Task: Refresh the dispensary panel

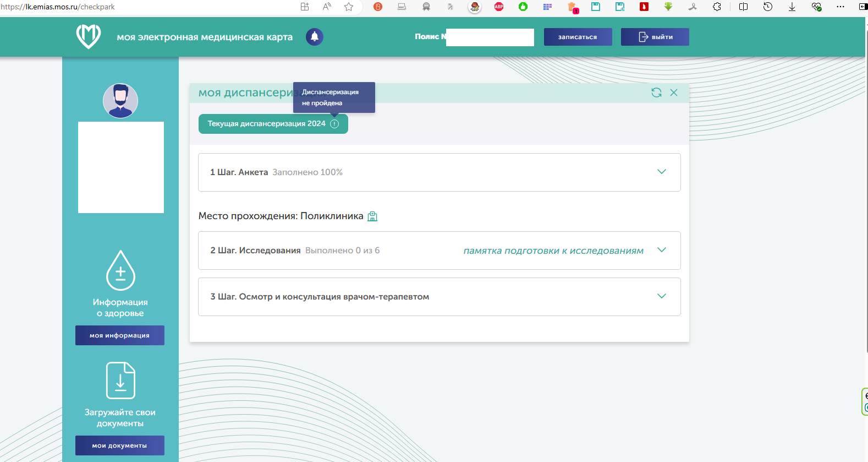Action: (656, 93)
